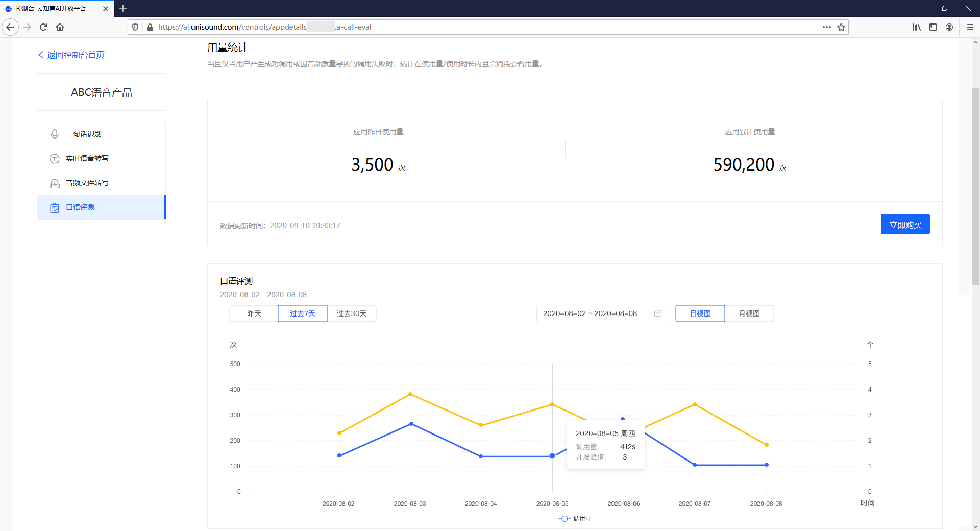
Task: Click the calendar icon in date picker
Action: pyautogui.click(x=658, y=313)
